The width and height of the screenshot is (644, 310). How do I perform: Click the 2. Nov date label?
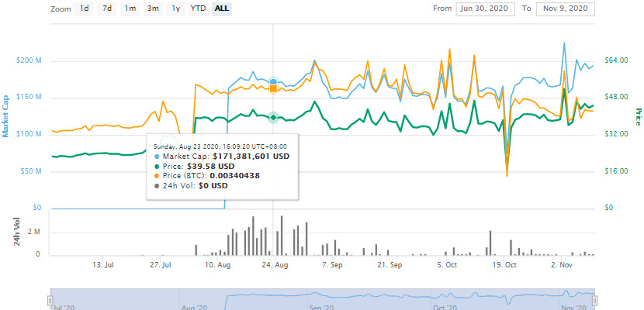[x=562, y=265]
